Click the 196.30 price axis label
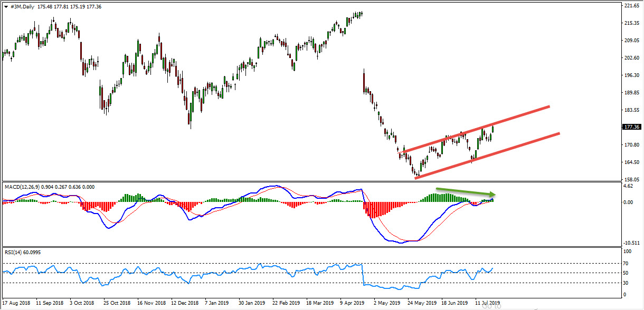644x310 pixels. [631, 75]
